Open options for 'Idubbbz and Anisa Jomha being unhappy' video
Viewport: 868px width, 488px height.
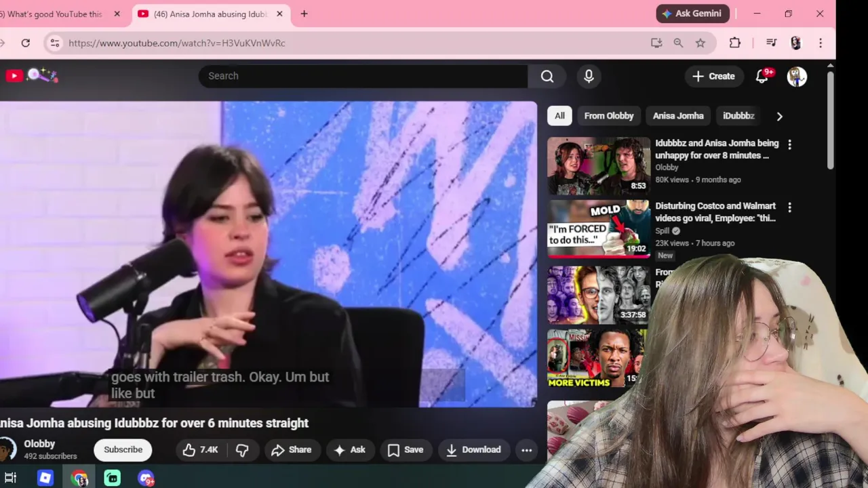click(x=789, y=144)
